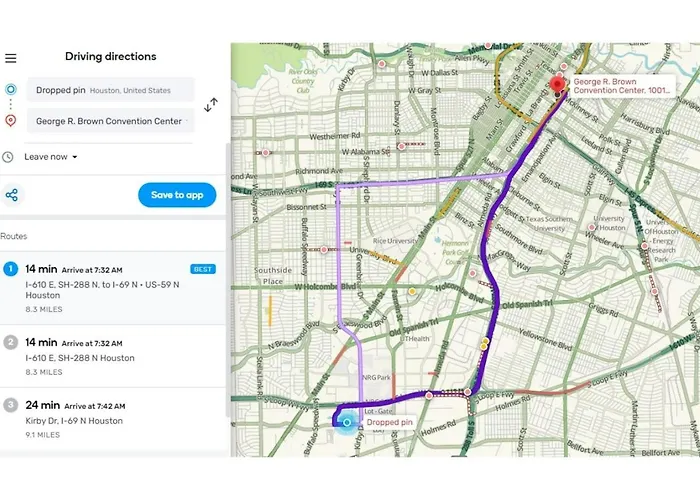Click the George R. Brown map label

click(620, 89)
